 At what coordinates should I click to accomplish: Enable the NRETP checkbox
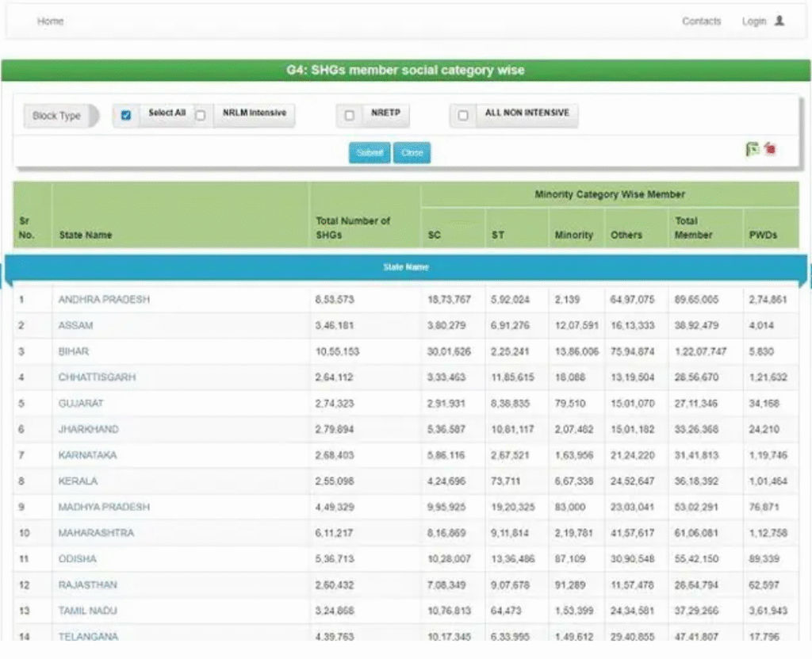pos(350,115)
